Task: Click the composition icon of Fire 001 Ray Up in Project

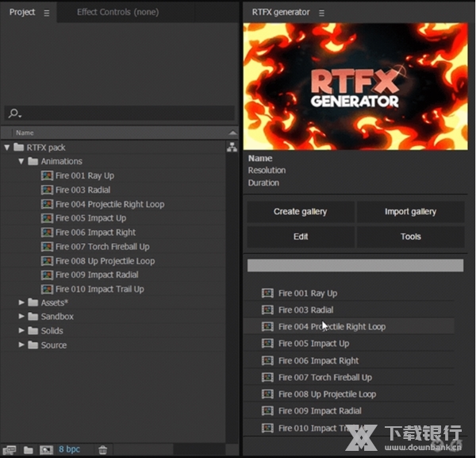Action: pyautogui.click(x=47, y=175)
